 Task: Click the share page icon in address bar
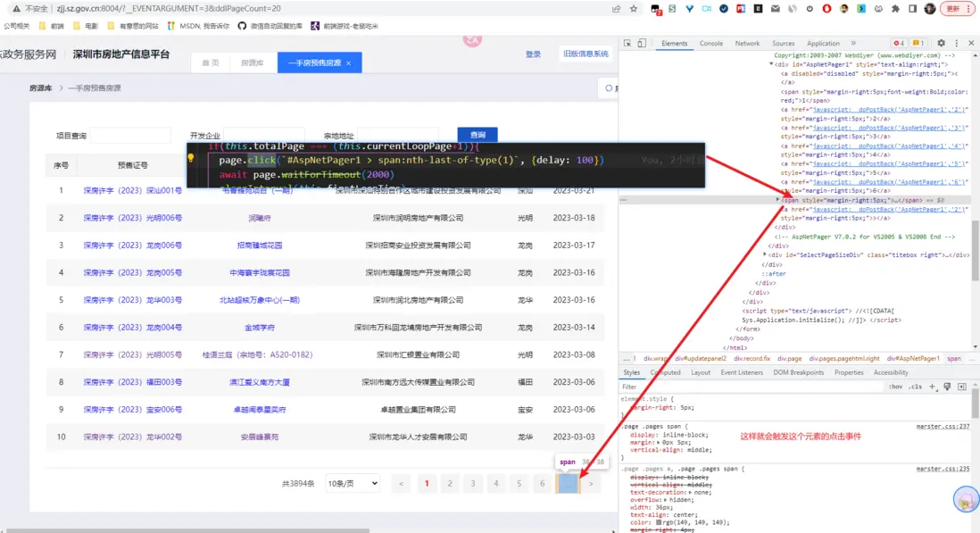616,9
